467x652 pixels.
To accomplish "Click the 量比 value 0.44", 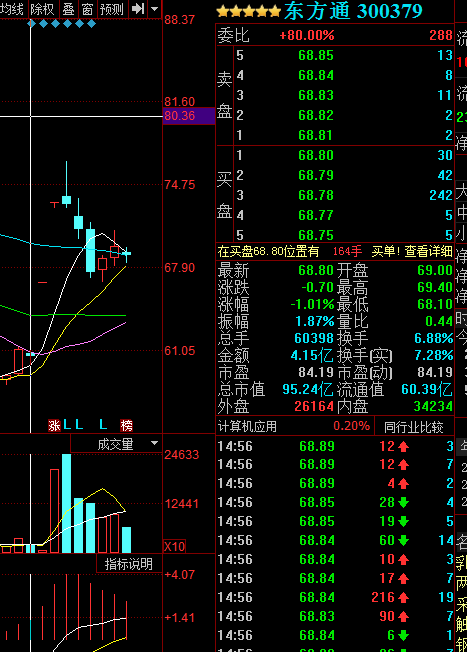I will 439,321.
